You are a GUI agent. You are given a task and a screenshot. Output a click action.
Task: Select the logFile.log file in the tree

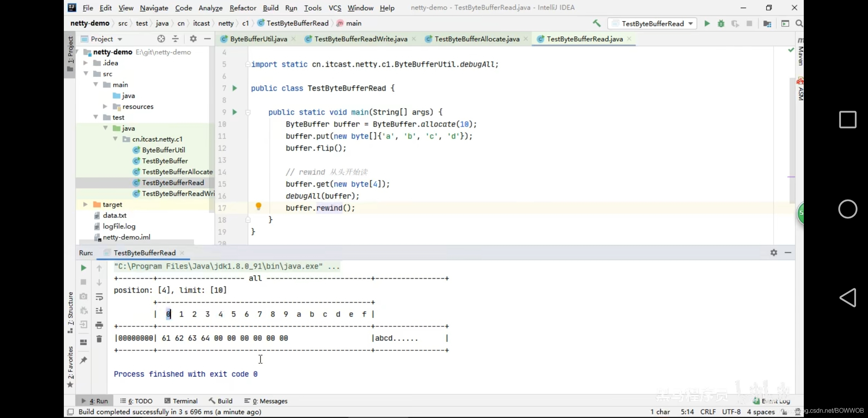[119, 226]
